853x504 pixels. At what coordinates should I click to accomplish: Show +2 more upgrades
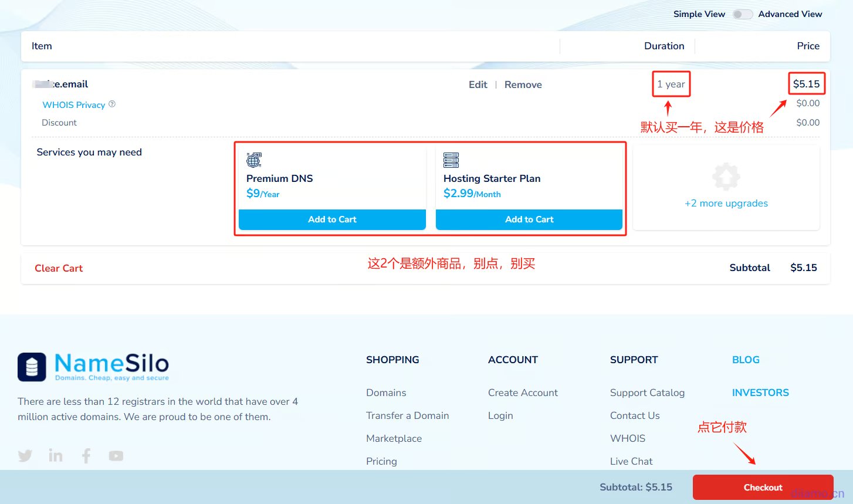(x=726, y=203)
